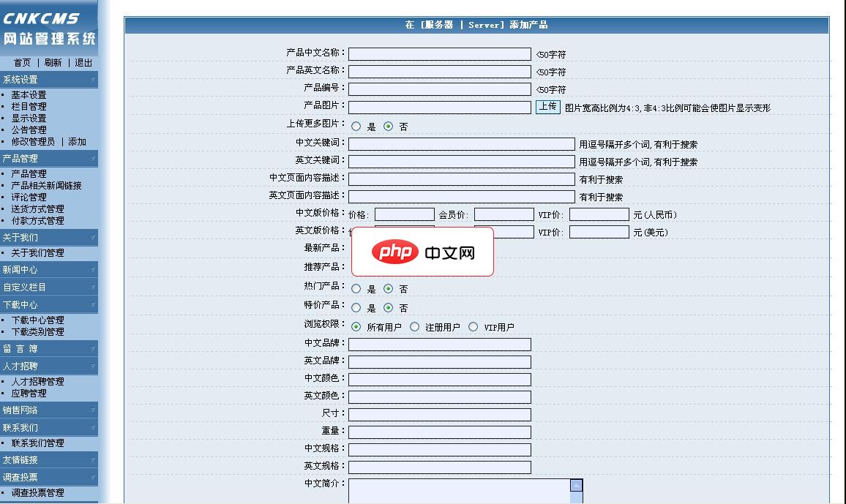Choose VIP用户 browsing permission
This screenshot has width=846, height=504.
click(x=473, y=326)
